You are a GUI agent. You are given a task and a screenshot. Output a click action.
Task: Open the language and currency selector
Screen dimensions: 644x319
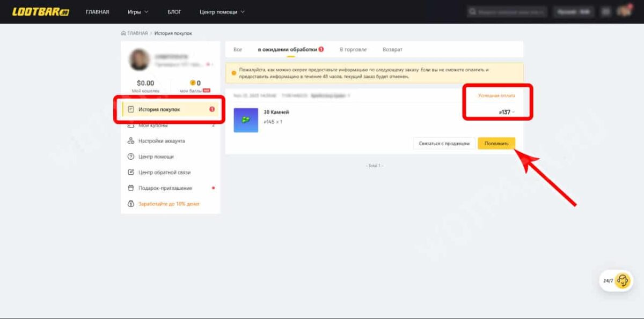[x=573, y=12]
